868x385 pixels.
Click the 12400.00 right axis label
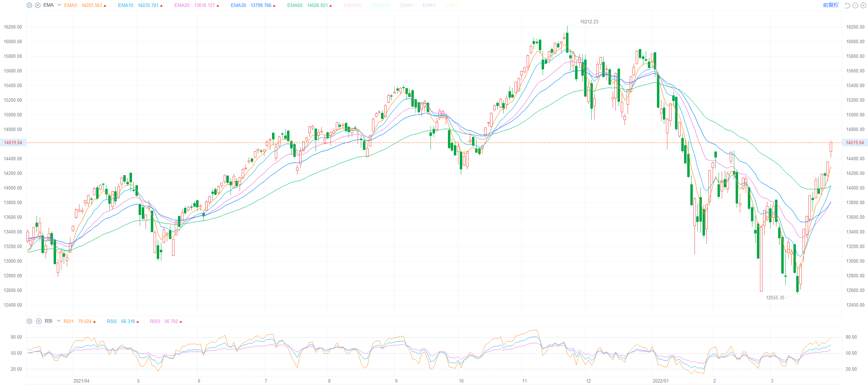click(x=855, y=305)
